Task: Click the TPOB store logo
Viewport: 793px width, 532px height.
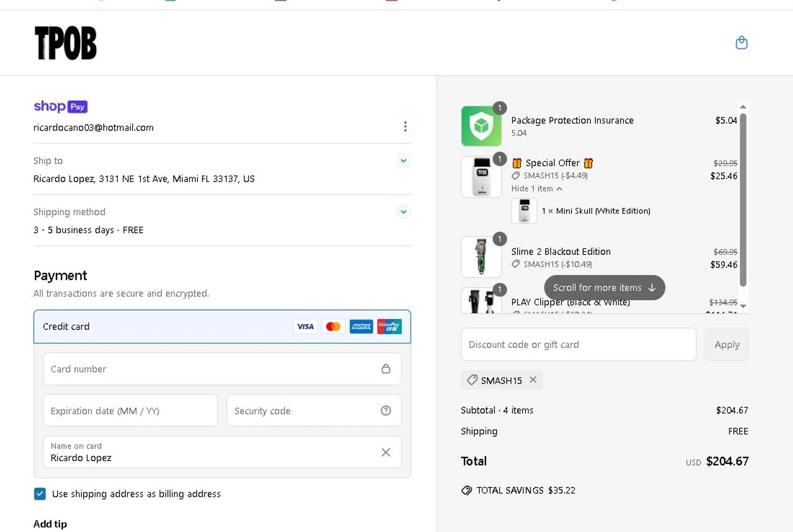Action: click(66, 43)
